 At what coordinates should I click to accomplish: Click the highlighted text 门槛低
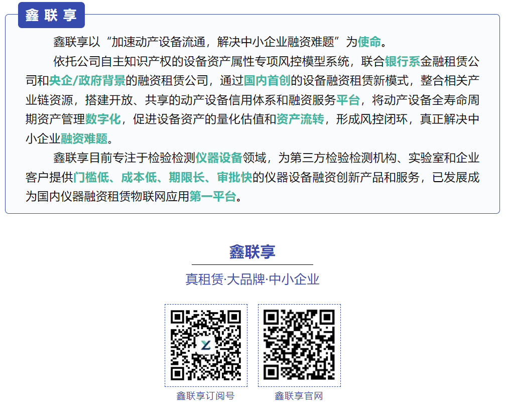coord(91,177)
